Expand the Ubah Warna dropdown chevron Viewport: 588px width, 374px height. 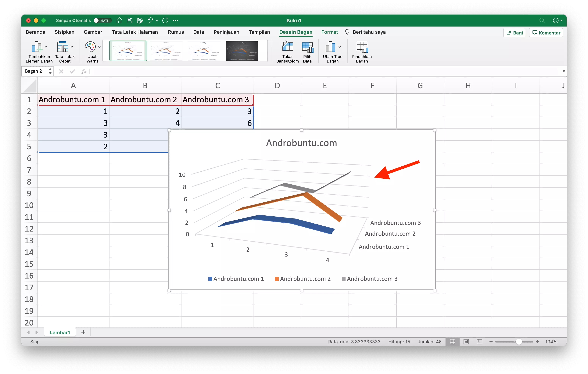[x=99, y=47]
